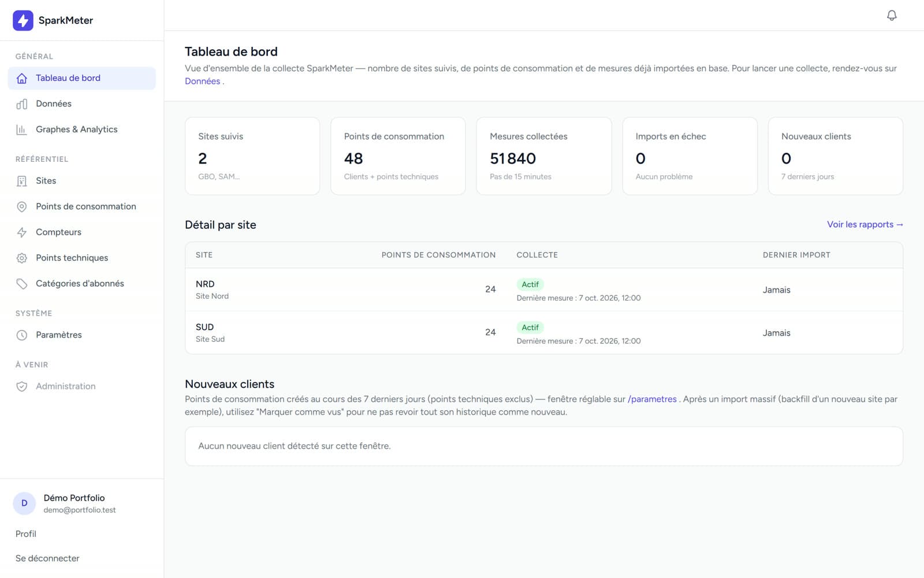Click the Points techniques gear icon

[x=22, y=258]
